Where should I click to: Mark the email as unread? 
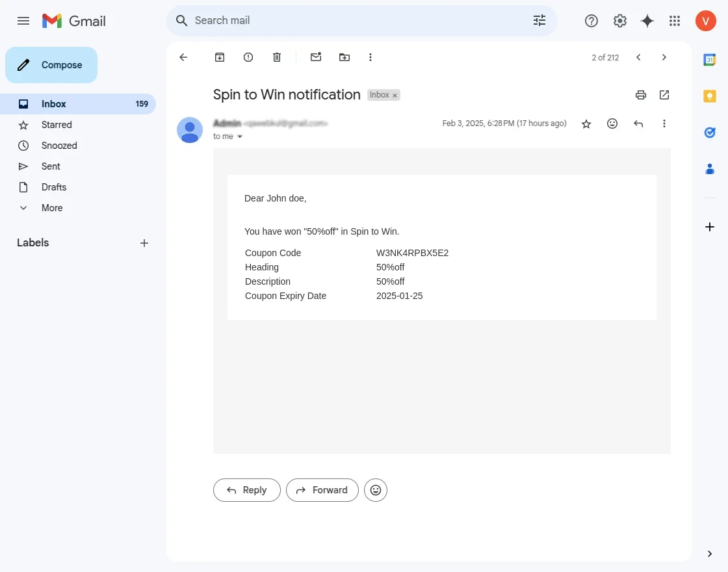(x=316, y=57)
